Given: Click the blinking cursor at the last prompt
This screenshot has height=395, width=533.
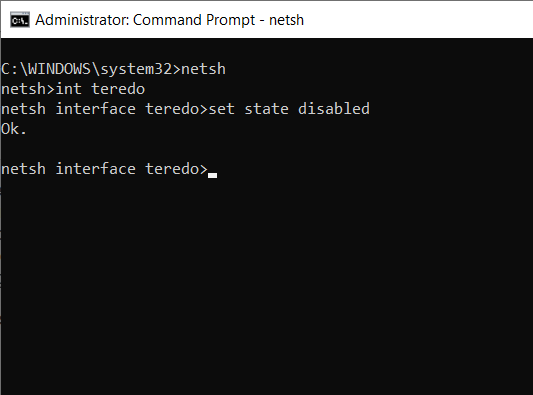Looking at the screenshot, I should [212, 175].
